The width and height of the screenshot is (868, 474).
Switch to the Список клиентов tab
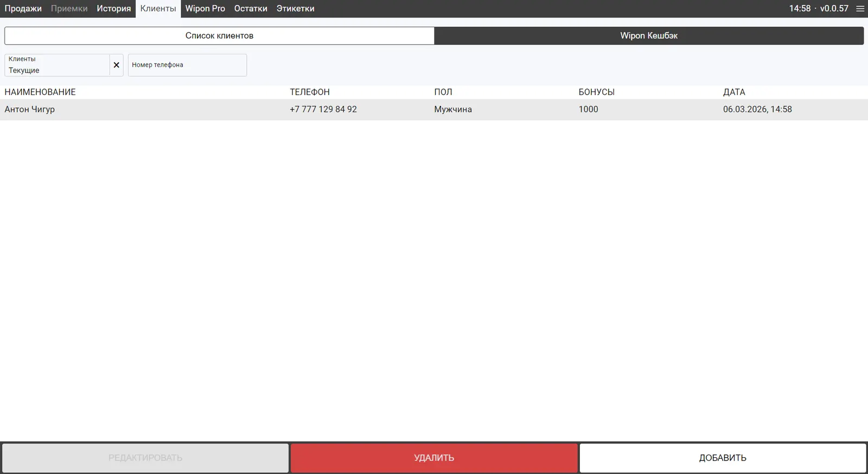pos(219,36)
